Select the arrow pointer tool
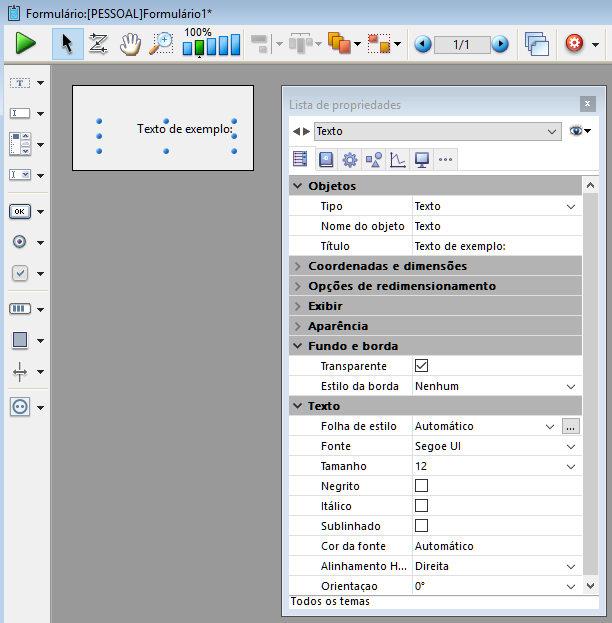The image size is (612, 623). click(68, 44)
